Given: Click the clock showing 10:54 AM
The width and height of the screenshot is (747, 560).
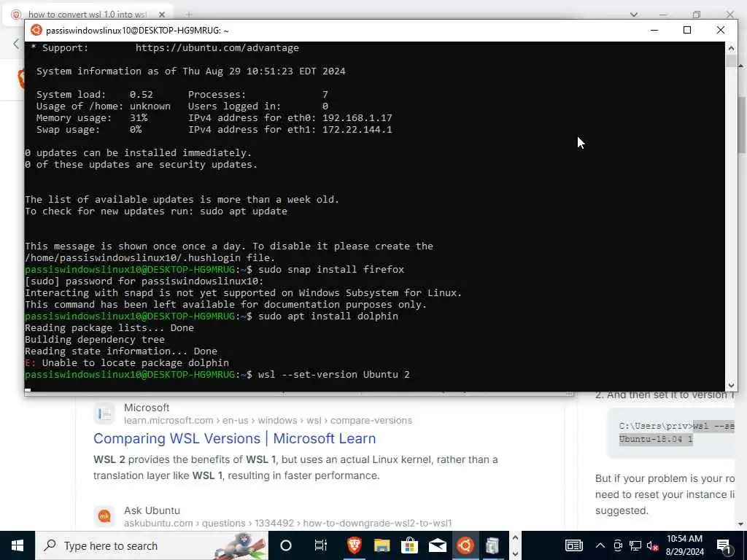Looking at the screenshot, I should tap(684, 545).
